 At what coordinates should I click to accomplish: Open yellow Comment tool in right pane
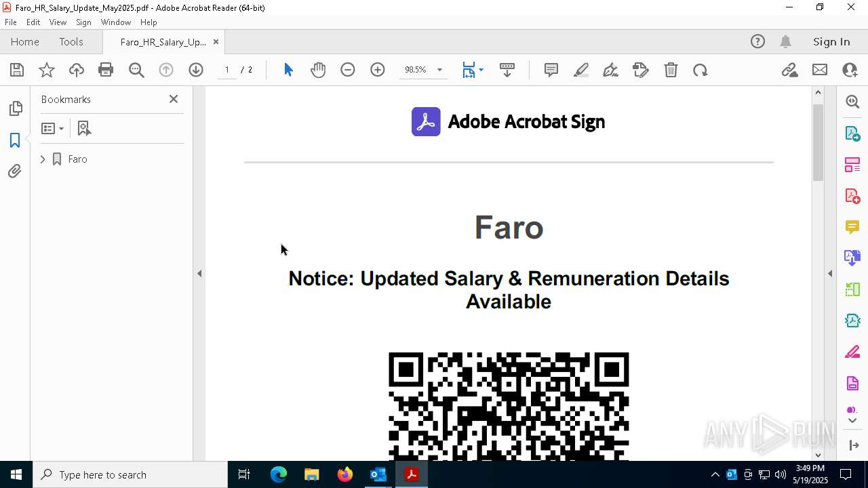852,227
